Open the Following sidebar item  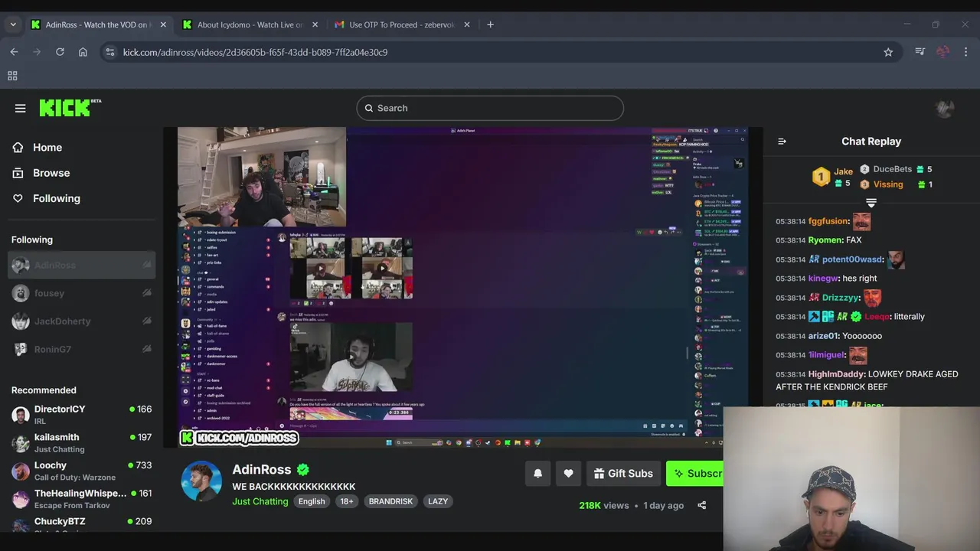pos(56,198)
